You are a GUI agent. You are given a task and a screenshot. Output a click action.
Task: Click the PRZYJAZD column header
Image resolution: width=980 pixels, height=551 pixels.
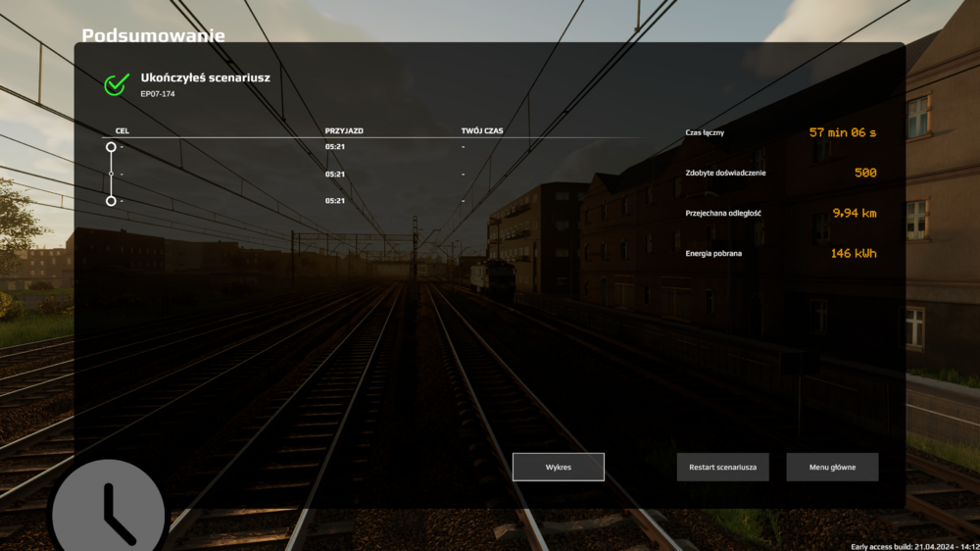pos(344,129)
